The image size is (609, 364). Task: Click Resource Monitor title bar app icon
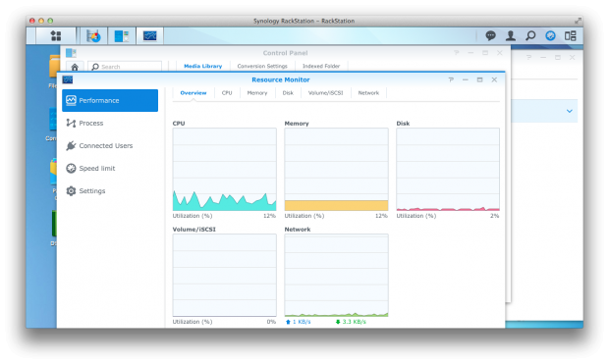pyautogui.click(x=68, y=79)
